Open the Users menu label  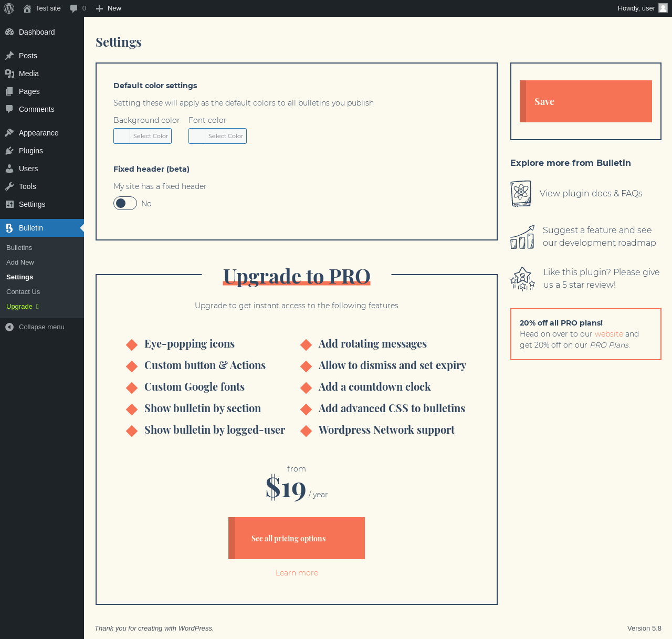pos(28,169)
